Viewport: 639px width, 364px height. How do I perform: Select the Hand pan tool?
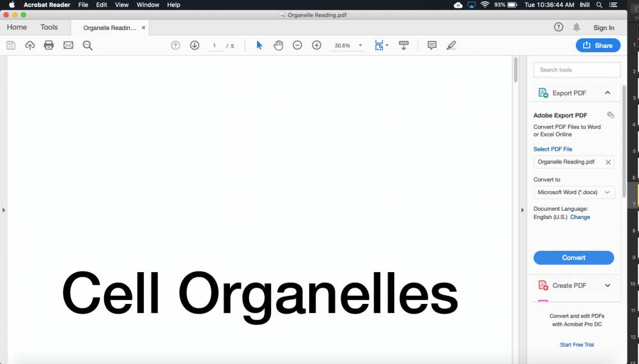[279, 45]
